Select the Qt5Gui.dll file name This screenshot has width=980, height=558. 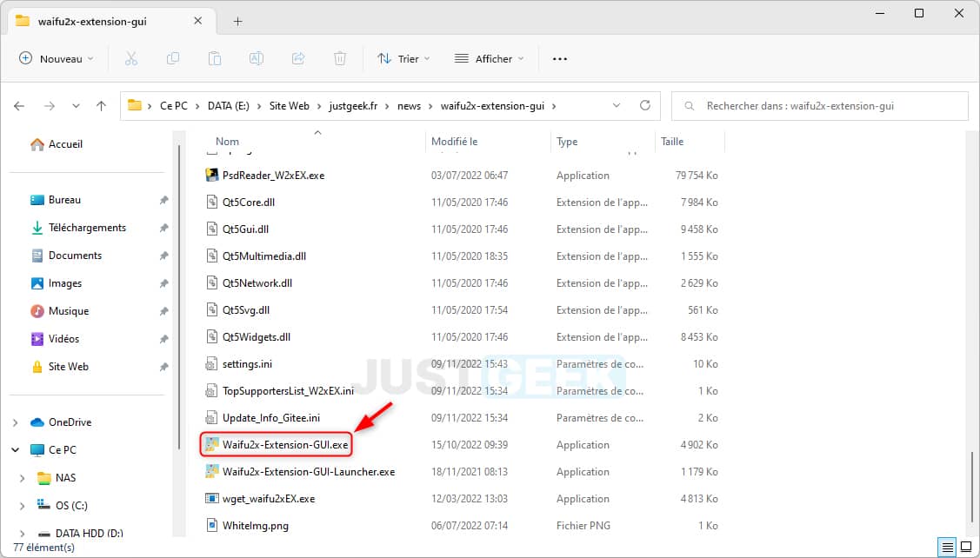click(x=245, y=229)
